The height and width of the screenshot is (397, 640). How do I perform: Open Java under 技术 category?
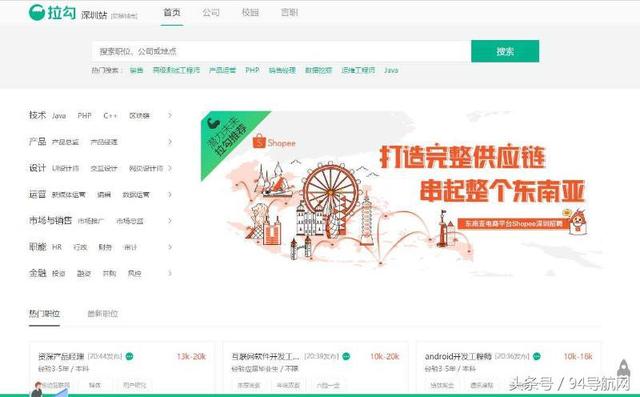59,116
